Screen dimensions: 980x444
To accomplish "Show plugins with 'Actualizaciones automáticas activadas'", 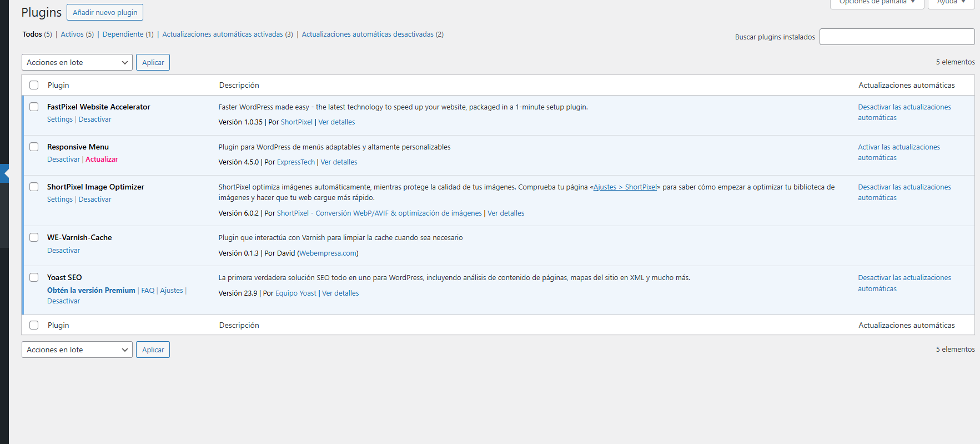I will click(x=228, y=34).
